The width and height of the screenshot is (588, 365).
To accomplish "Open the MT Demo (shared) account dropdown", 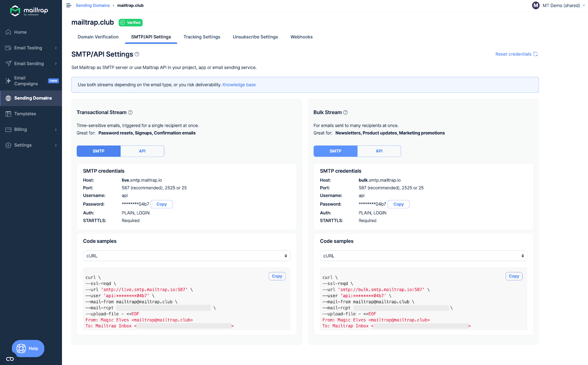I will [559, 6].
